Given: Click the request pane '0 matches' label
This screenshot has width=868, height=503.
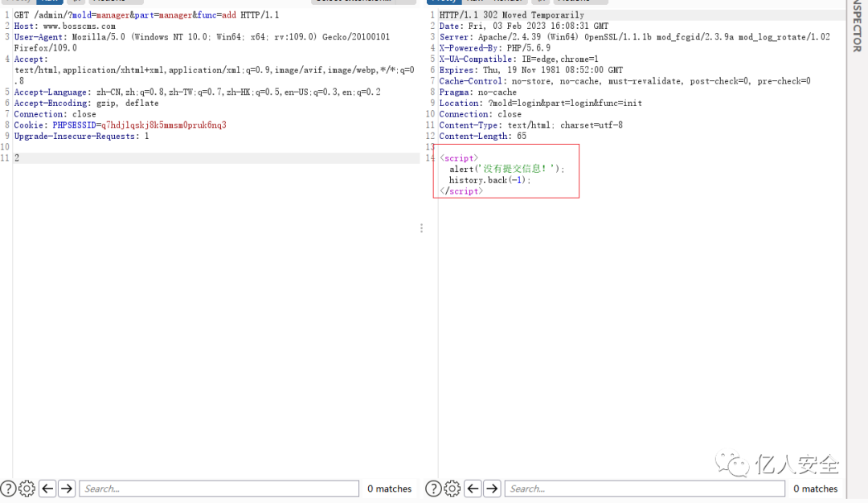Looking at the screenshot, I should coord(390,489).
